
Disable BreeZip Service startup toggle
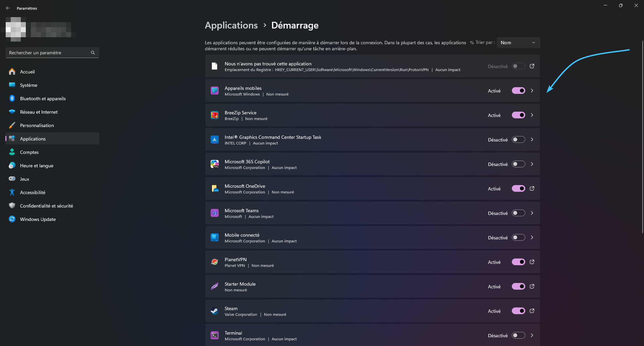point(518,115)
